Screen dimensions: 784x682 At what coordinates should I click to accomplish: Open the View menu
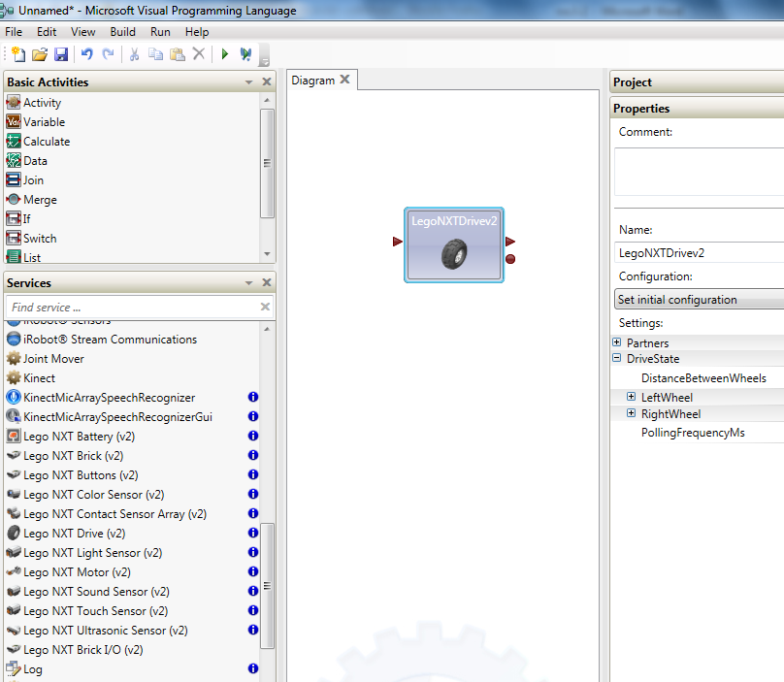[x=83, y=32]
